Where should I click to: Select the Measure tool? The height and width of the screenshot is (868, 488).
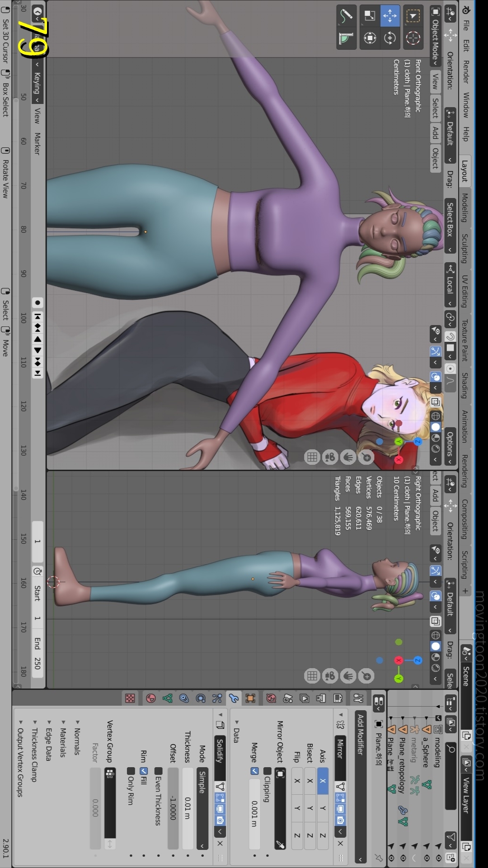pos(346,38)
